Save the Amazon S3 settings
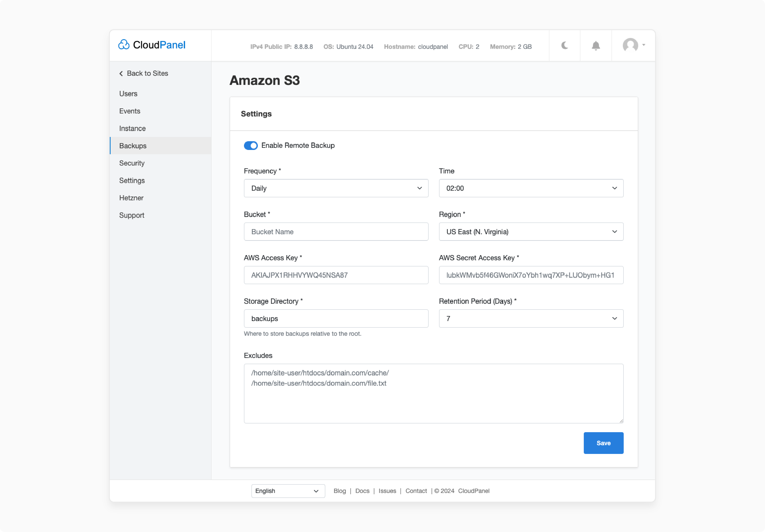The height and width of the screenshot is (532, 765). pyautogui.click(x=603, y=443)
